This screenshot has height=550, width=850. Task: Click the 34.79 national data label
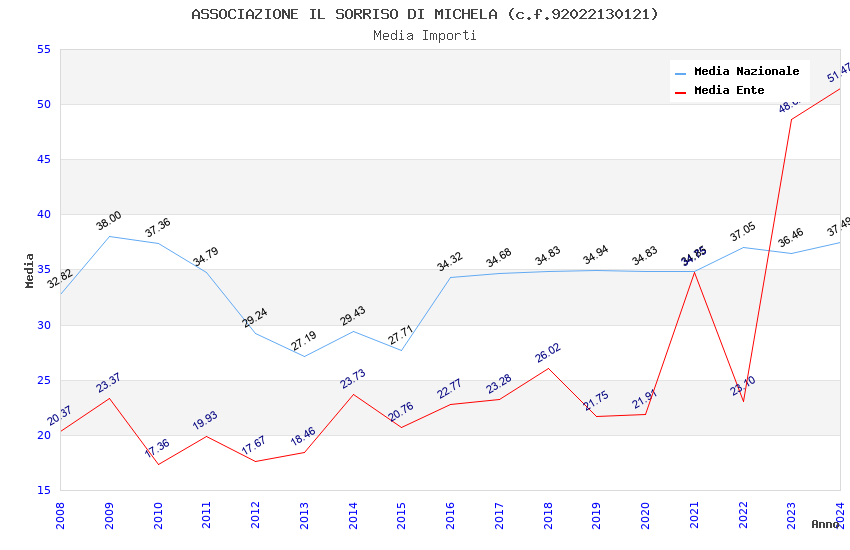click(206, 256)
